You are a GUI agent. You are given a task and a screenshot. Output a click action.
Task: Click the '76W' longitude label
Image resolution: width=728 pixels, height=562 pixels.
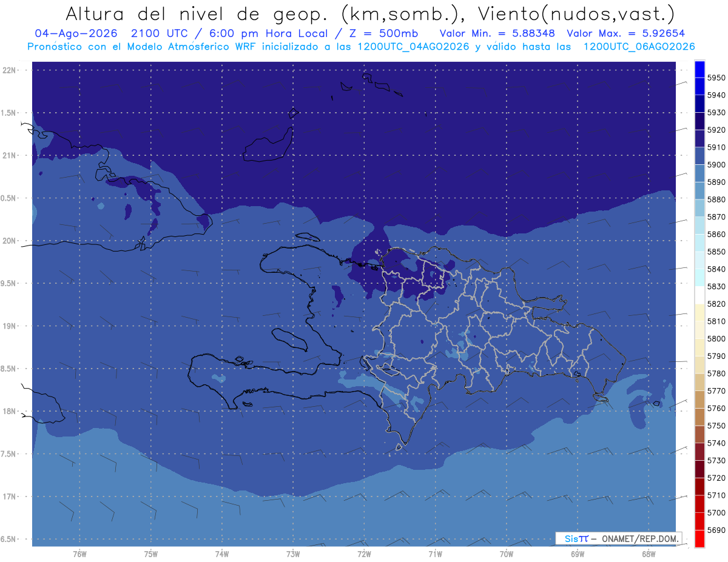coord(79,554)
